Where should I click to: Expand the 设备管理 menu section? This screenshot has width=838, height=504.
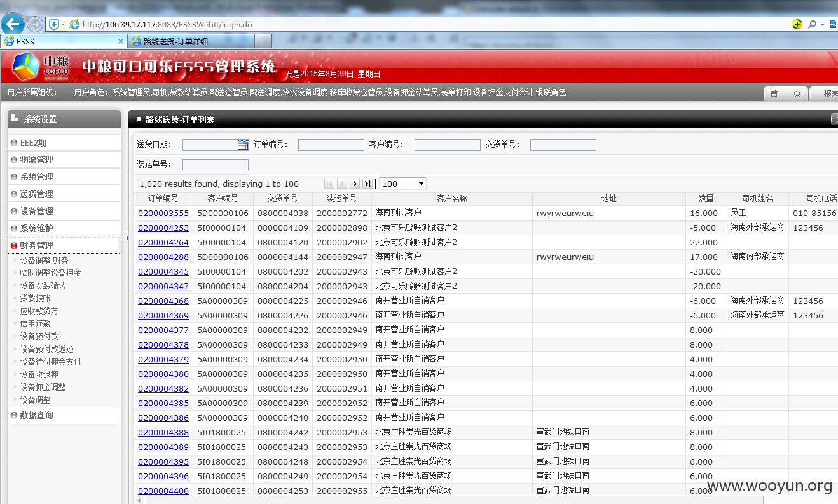point(64,211)
